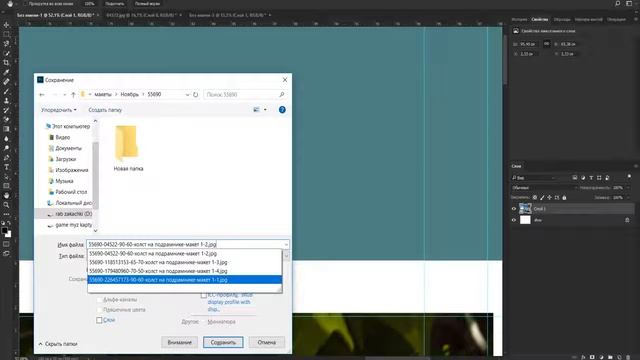Click lock position icon in Layers panel

549,198
